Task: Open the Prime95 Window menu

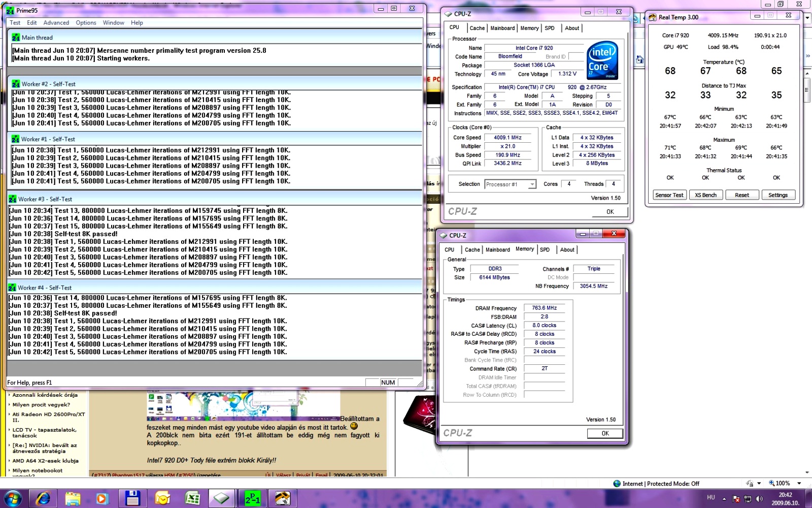Action: click(113, 23)
